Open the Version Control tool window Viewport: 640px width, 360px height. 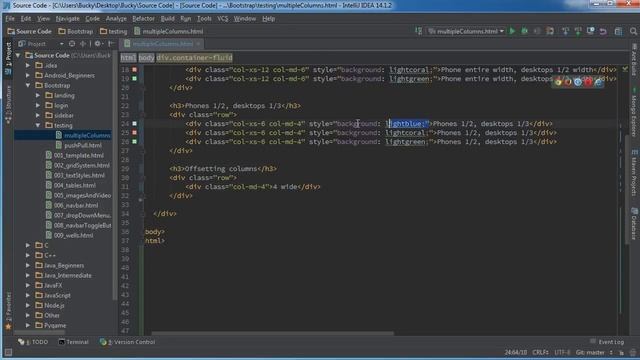(x=127, y=342)
